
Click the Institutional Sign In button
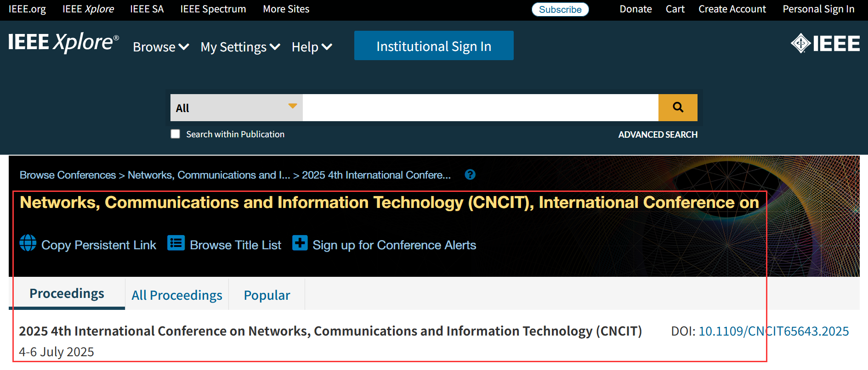(433, 46)
